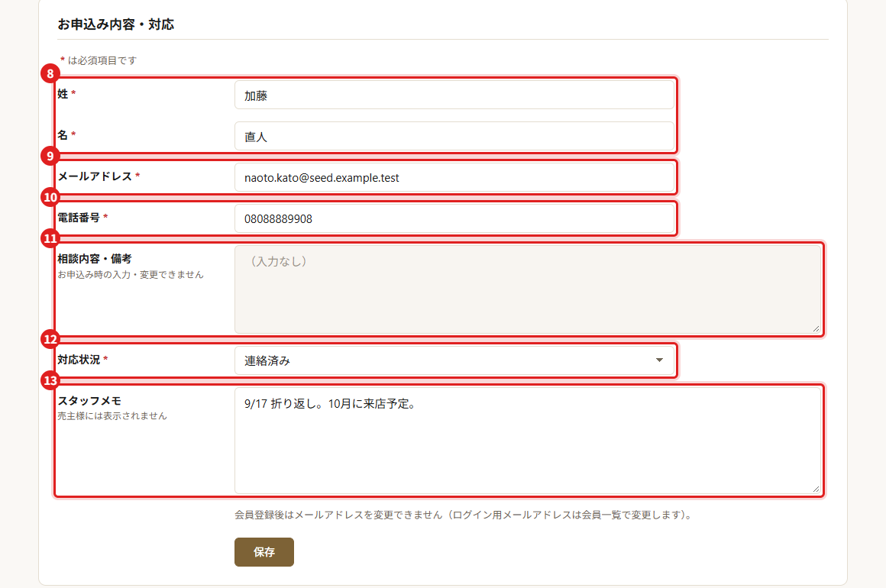Click the 保存 save button

[x=264, y=552]
